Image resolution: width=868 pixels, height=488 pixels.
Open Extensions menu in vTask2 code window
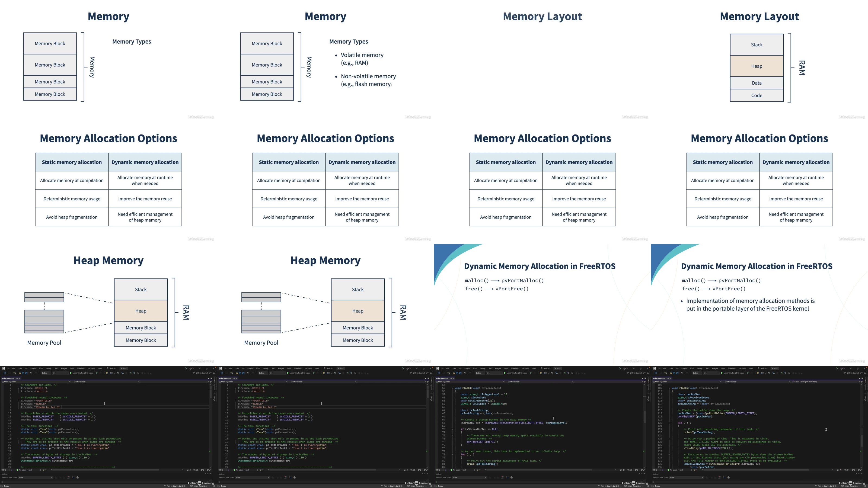tap(732, 368)
